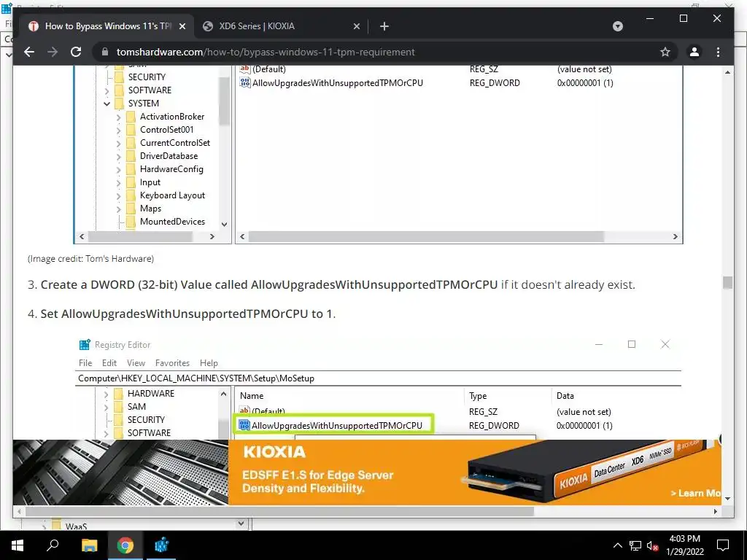This screenshot has height=560, width=747.
Task: Open Registry Editor from taskbar
Action: coord(161,545)
